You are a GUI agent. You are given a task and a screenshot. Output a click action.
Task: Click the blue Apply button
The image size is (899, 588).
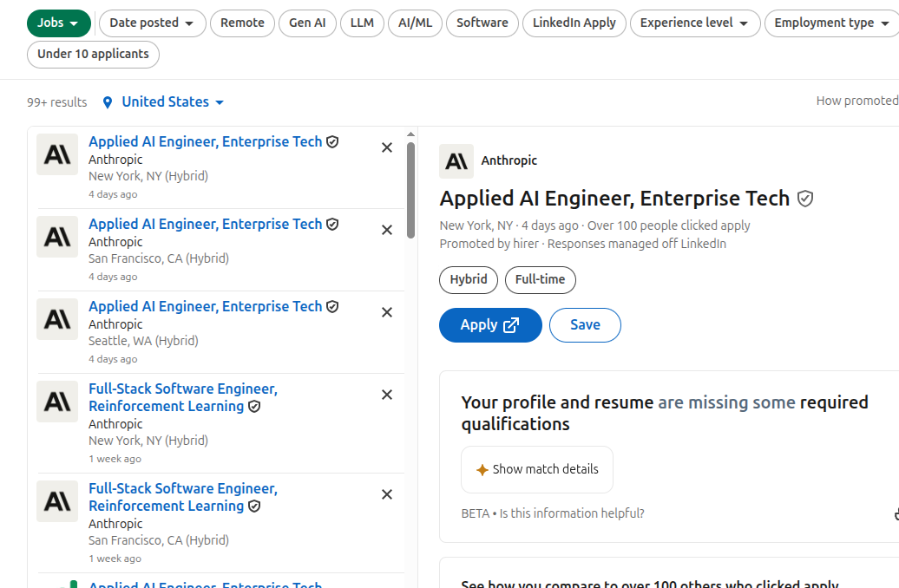coord(490,325)
